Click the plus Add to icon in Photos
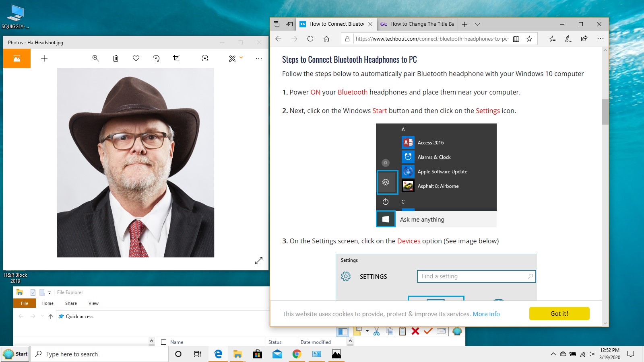Screen dimensions: 644x362 pos(44,58)
